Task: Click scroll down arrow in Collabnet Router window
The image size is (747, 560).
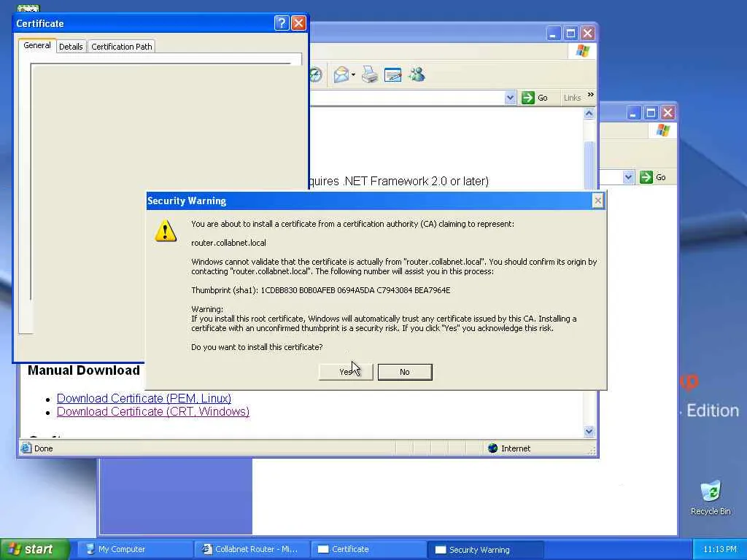Action: click(589, 431)
